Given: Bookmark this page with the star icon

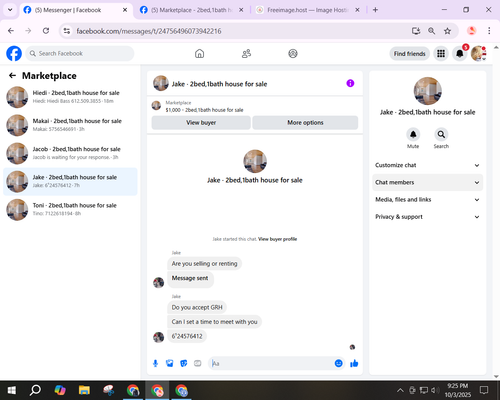Looking at the screenshot, I should click(447, 31).
